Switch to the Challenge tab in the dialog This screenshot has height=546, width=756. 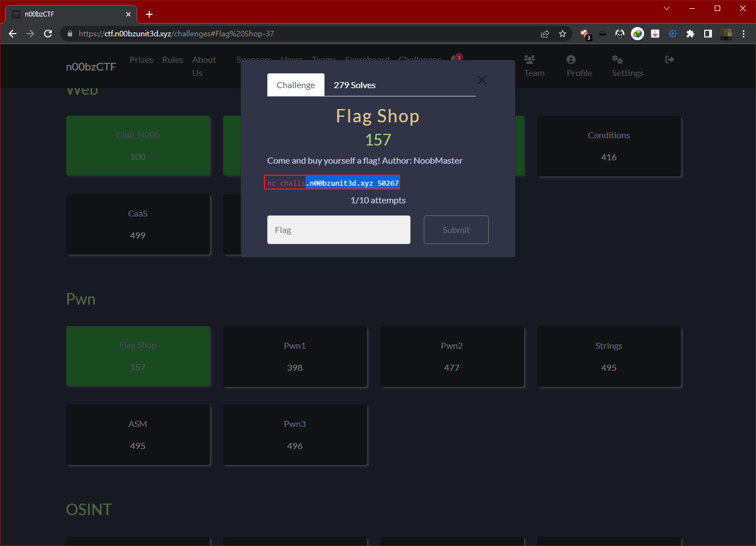pyautogui.click(x=296, y=85)
